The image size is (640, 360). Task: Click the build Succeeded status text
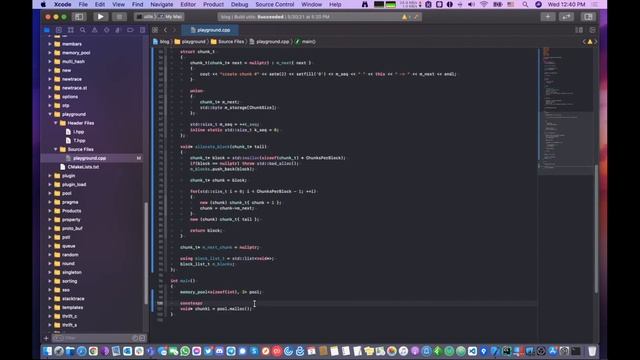270,17
